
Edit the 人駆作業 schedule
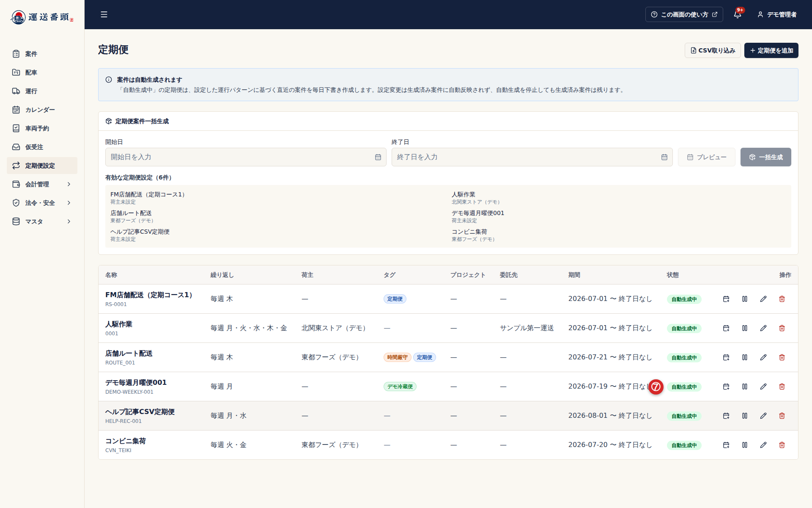click(763, 328)
